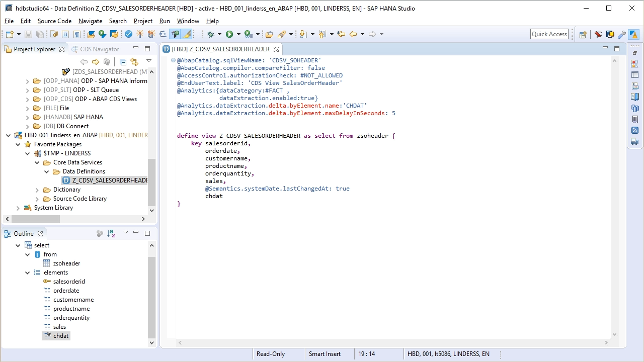Screen dimensions: 644x362
Task: Expand the ODP_CDS ABAP CDS Views folder
Action: pyautogui.click(x=28, y=99)
